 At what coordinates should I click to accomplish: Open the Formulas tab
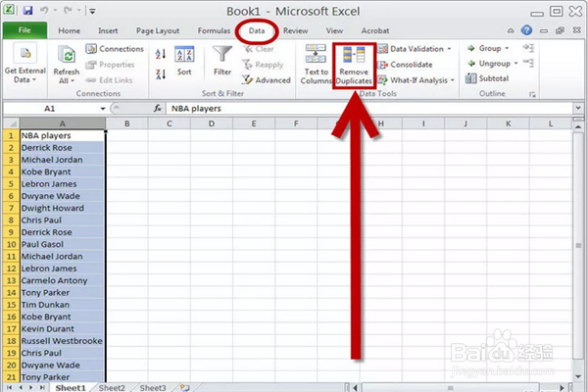click(214, 30)
